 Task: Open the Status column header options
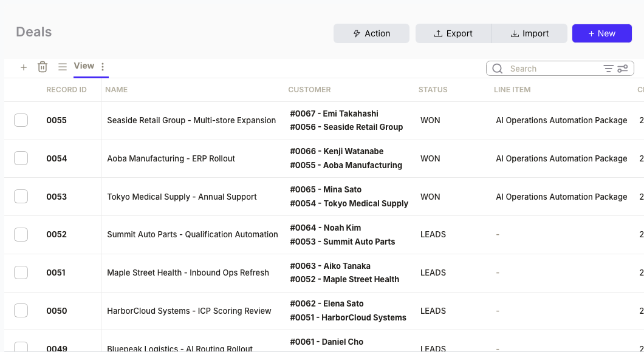point(433,90)
